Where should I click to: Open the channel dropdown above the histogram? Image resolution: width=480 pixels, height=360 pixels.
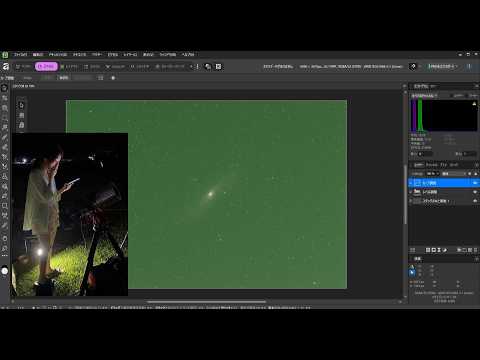(x=425, y=96)
